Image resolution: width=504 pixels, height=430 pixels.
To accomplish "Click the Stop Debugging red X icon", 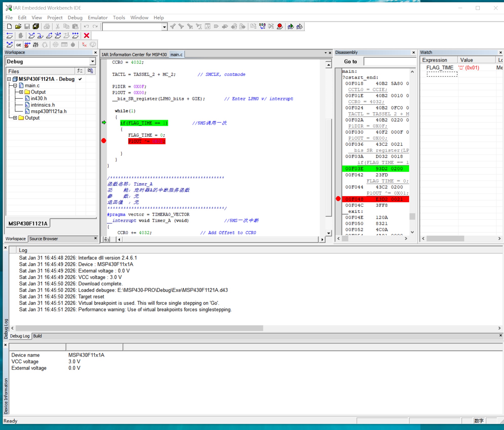I will coord(86,35).
